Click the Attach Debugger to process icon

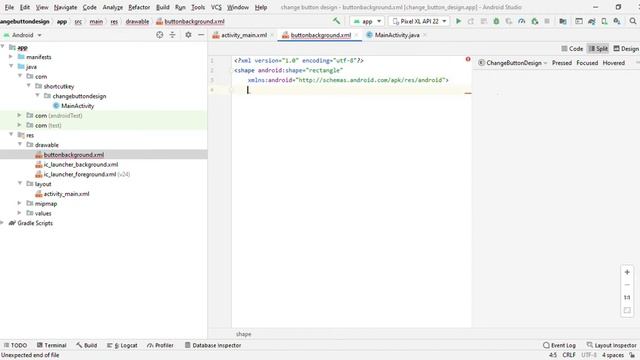tap(535, 21)
